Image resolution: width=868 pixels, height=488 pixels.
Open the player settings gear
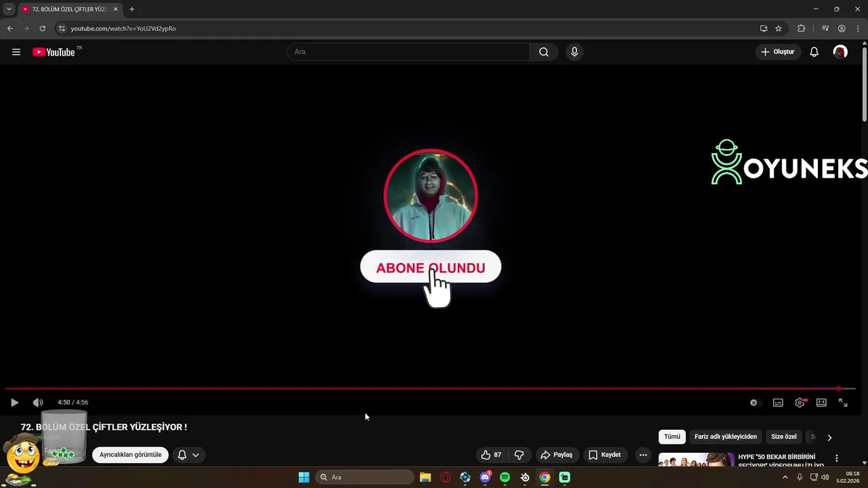pyautogui.click(x=800, y=403)
